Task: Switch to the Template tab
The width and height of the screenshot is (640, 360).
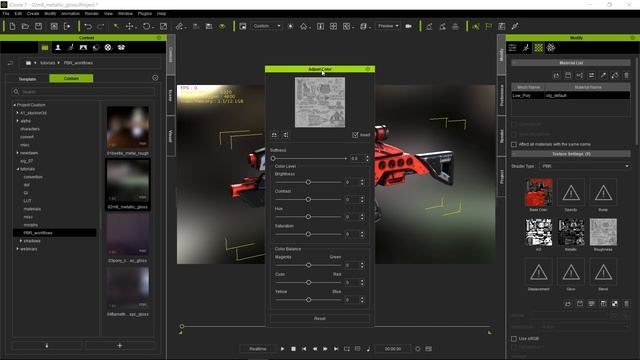Action: pyautogui.click(x=28, y=79)
